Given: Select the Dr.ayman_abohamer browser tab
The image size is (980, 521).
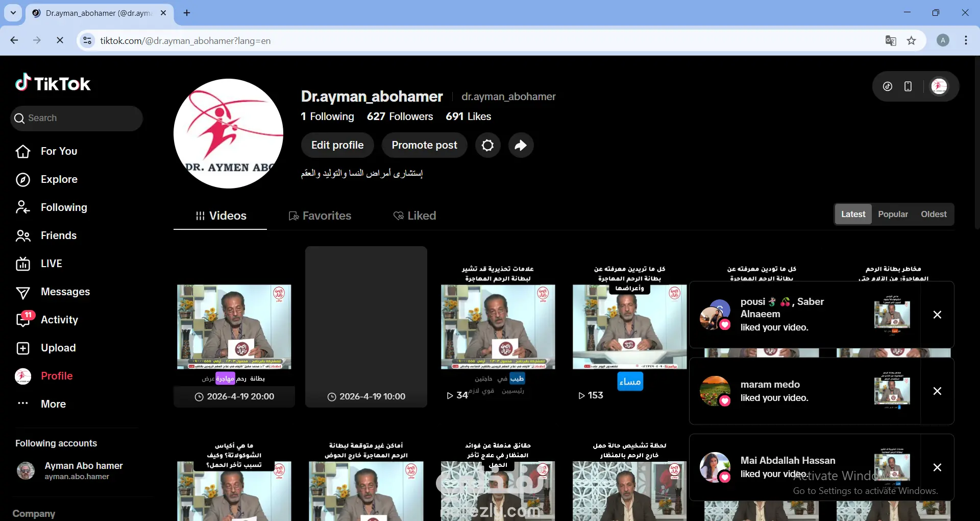Looking at the screenshot, I should [x=100, y=13].
